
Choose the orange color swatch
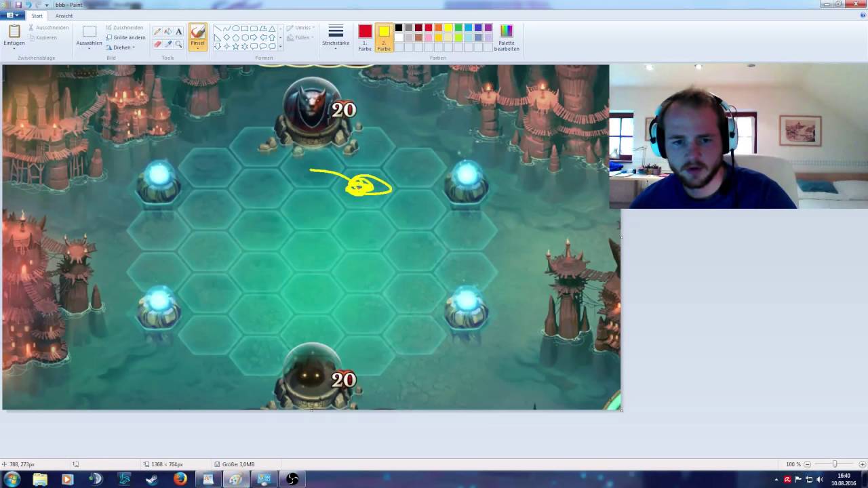pos(438,28)
